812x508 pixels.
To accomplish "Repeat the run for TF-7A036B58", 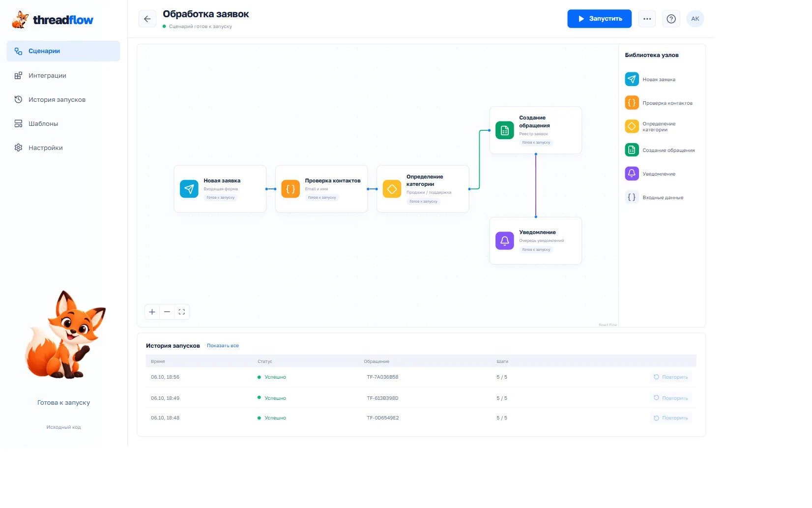I will pos(670,377).
